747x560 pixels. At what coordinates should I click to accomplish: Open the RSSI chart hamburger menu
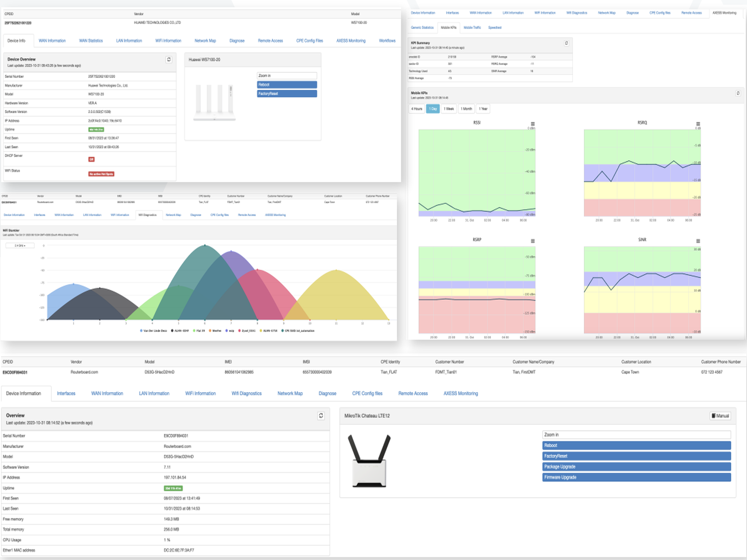(533, 124)
